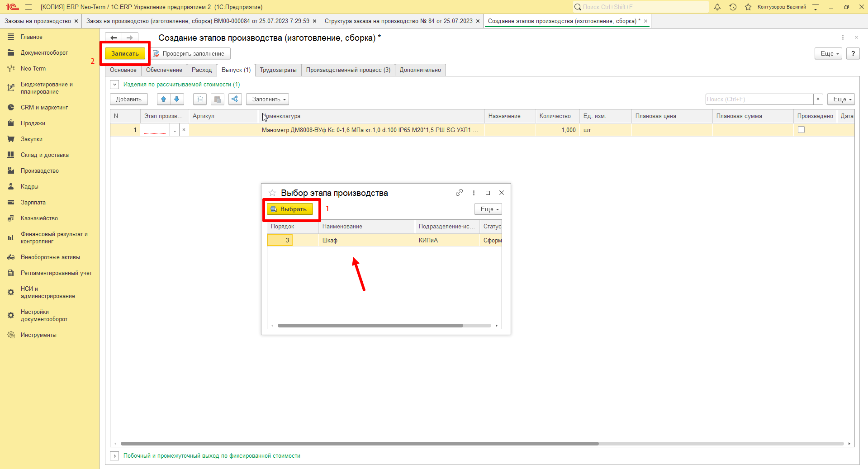Open Производственный процесс (3) tab
868x469 pixels.
click(x=348, y=70)
